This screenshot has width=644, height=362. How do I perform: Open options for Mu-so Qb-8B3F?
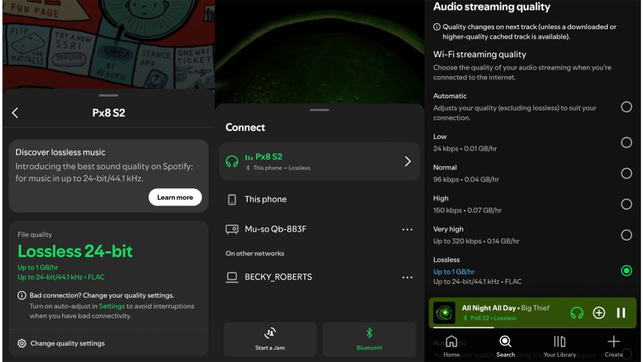pyautogui.click(x=407, y=230)
